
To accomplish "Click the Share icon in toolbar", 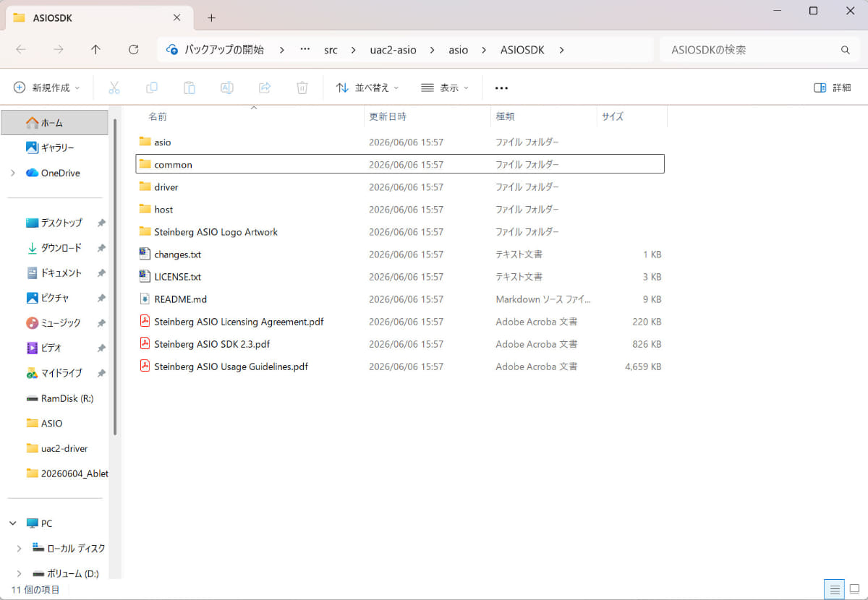I will [x=265, y=87].
